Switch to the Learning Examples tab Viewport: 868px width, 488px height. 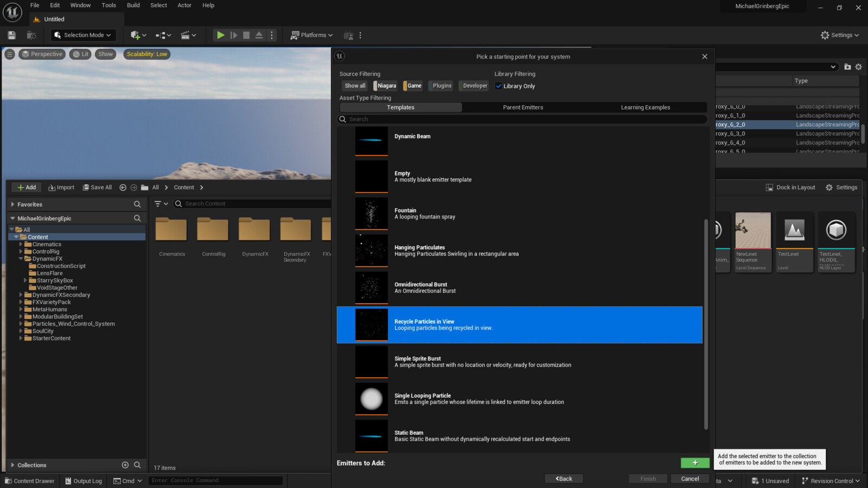(x=646, y=107)
